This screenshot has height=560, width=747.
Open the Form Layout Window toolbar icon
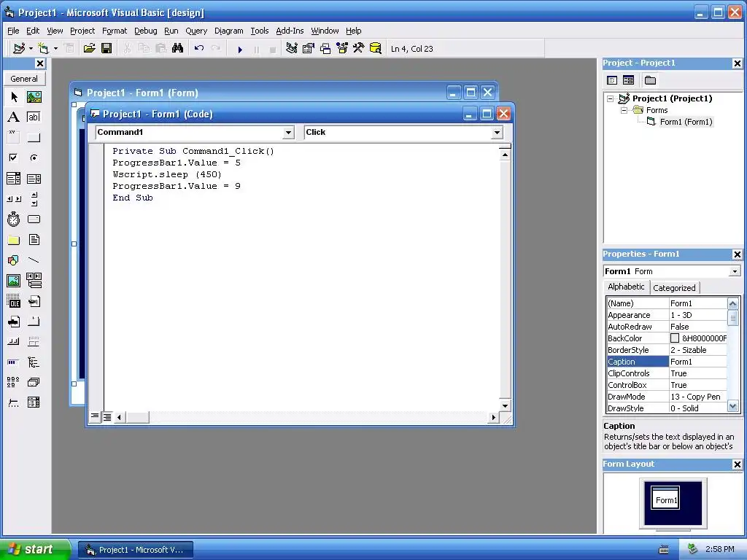point(325,49)
